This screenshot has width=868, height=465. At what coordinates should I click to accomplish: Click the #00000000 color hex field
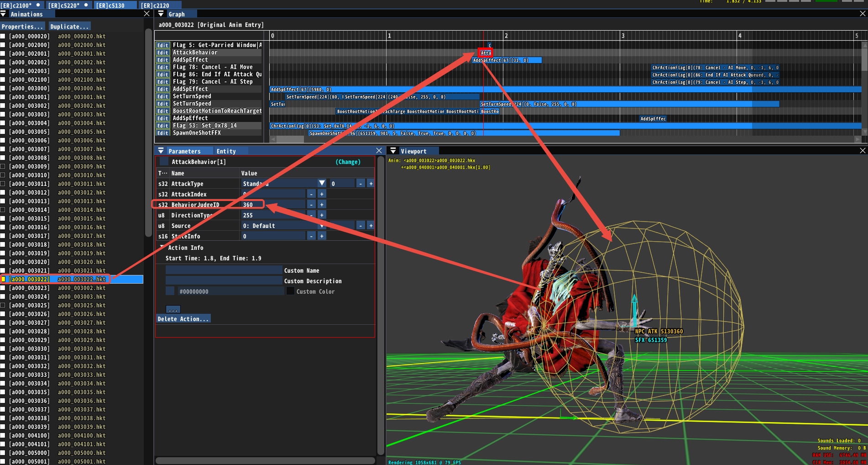(x=230, y=291)
